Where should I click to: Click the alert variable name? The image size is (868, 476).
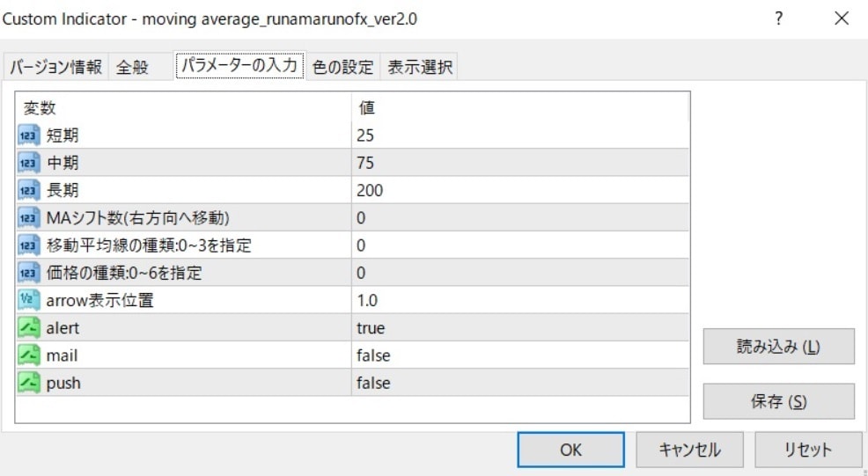[63, 327]
